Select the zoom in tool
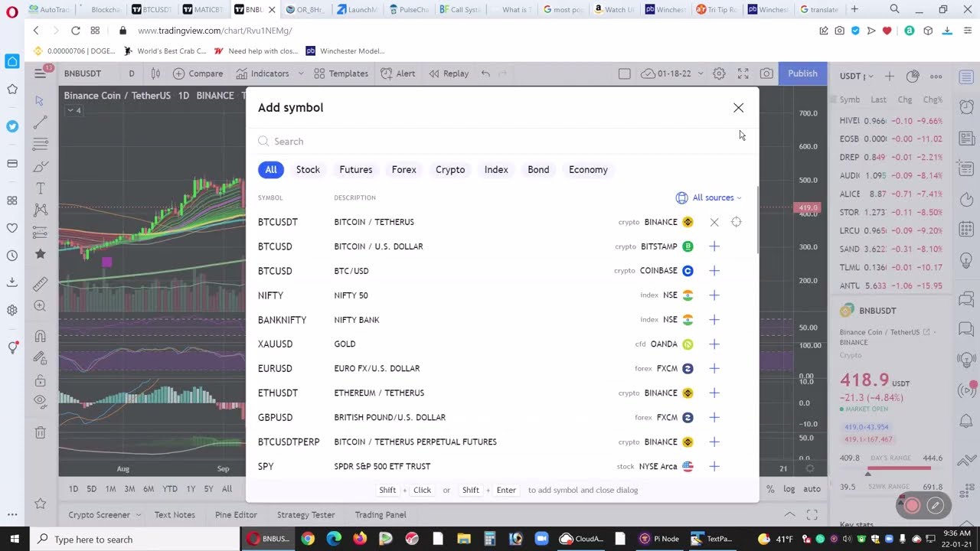This screenshot has height=551, width=980. [40, 306]
